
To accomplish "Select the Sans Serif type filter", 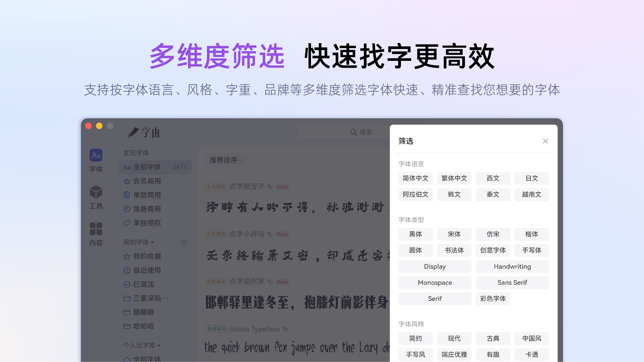I will (x=512, y=282).
